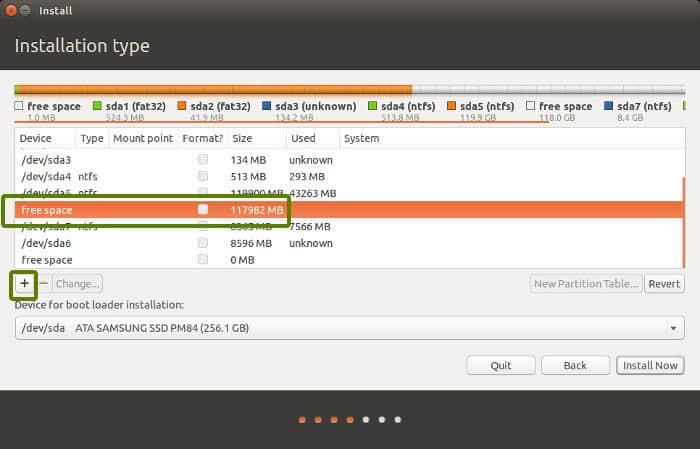
Task: Click the Quit button
Action: (501, 365)
